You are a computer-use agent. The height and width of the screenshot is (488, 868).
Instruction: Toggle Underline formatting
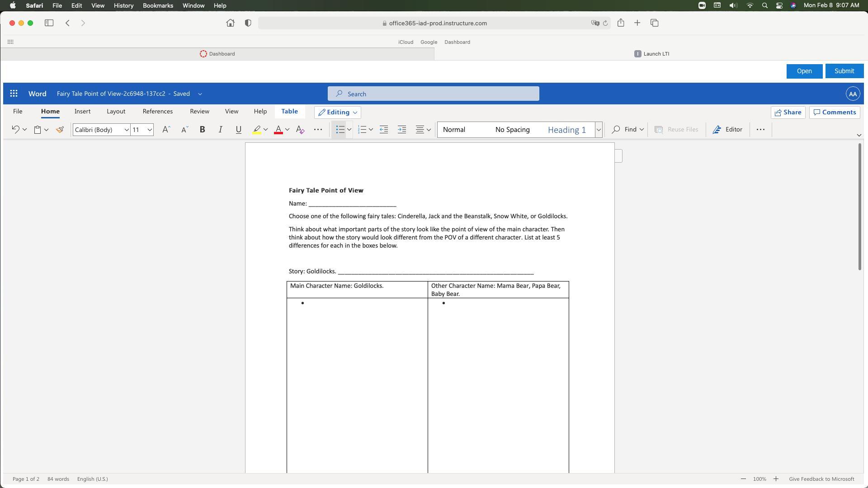pos(238,130)
